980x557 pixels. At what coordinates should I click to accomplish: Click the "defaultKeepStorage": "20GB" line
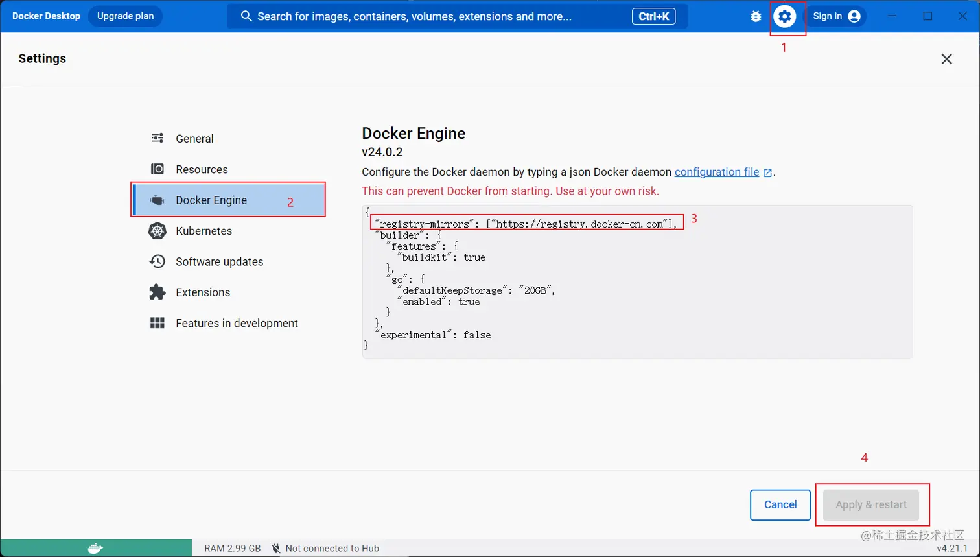tap(476, 290)
